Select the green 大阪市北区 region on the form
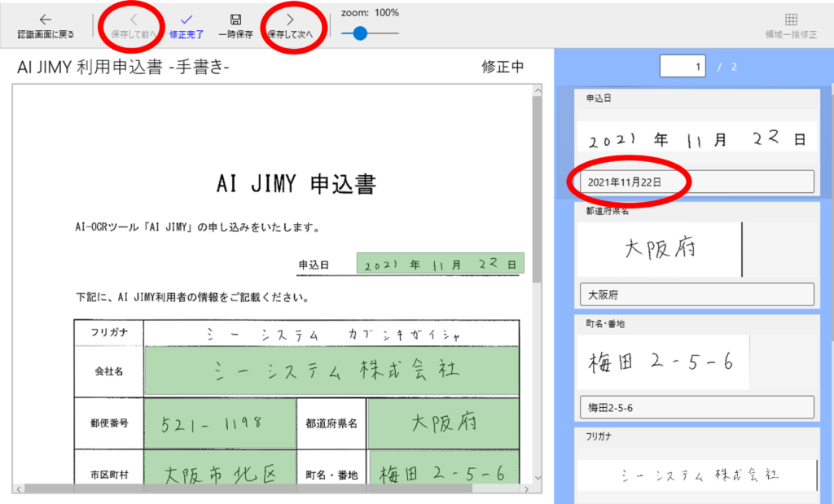 [x=220, y=468]
